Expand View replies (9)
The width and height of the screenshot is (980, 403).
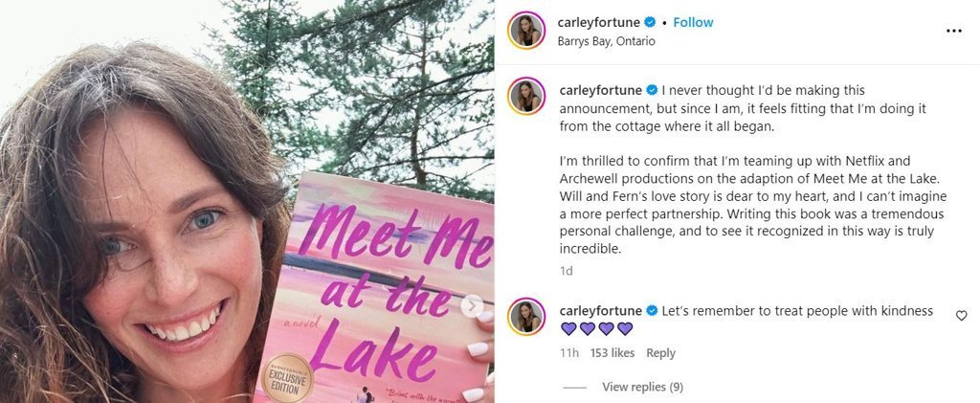[642, 387]
